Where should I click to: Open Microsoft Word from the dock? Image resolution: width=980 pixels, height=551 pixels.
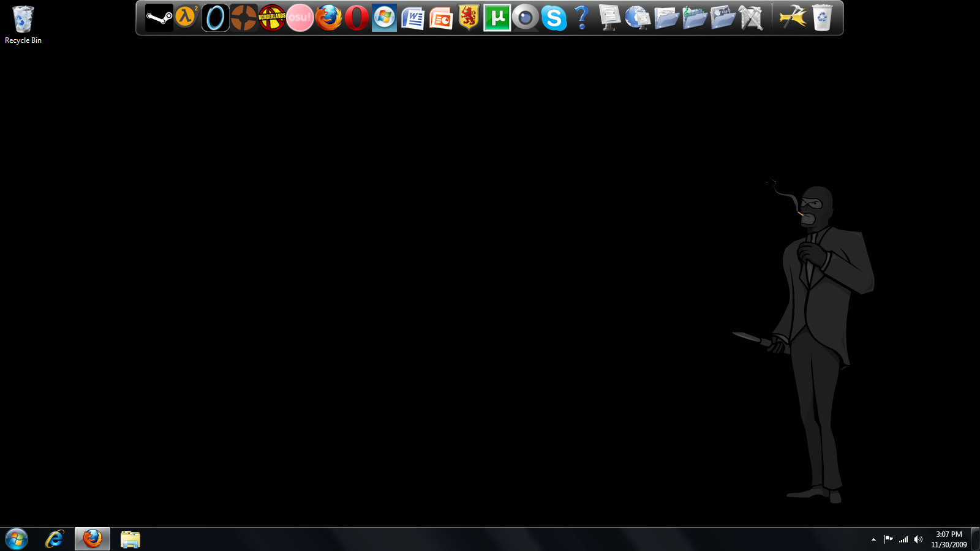point(413,18)
